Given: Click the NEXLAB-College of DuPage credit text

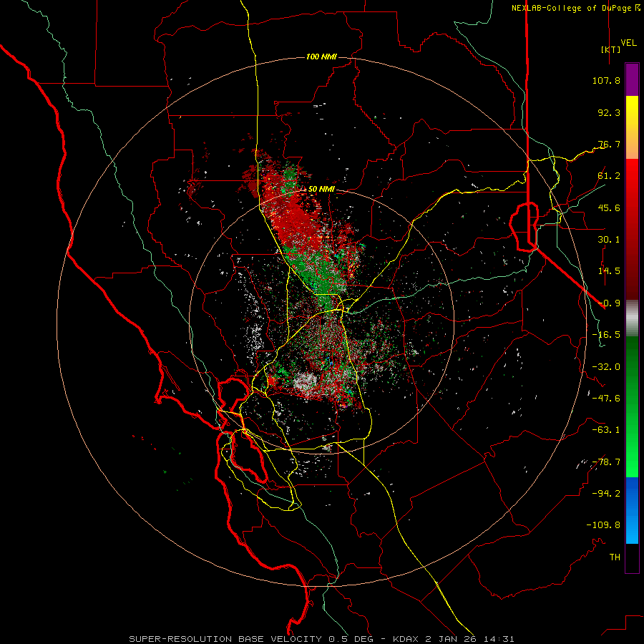Looking at the screenshot, I should point(575,8).
